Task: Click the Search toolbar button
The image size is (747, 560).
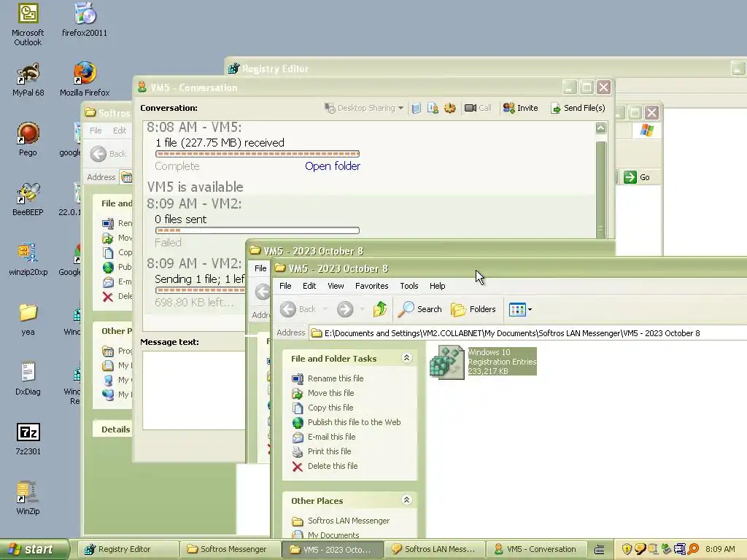Action: [420, 309]
